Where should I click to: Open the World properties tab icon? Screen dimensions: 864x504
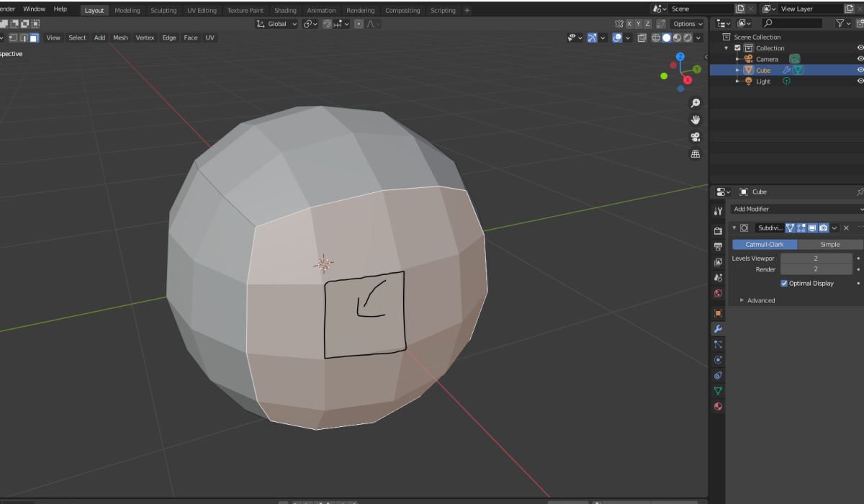click(x=718, y=293)
